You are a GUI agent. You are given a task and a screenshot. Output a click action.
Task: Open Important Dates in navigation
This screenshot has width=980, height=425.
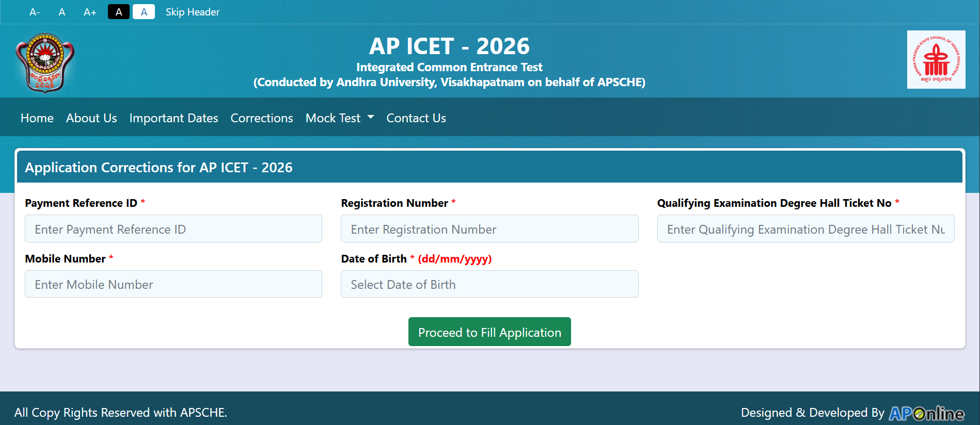(x=173, y=118)
